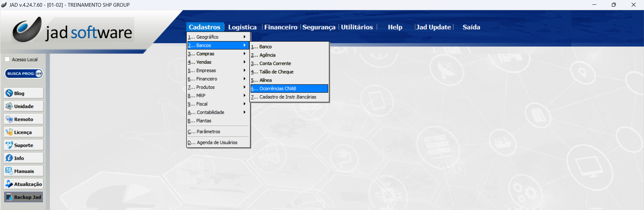Open the Licença icon in sidebar
Screen dimensions: 644x210
[x=9, y=132]
